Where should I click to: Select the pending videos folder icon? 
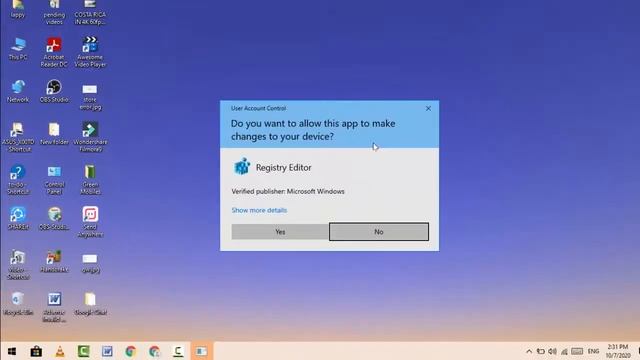click(x=54, y=13)
